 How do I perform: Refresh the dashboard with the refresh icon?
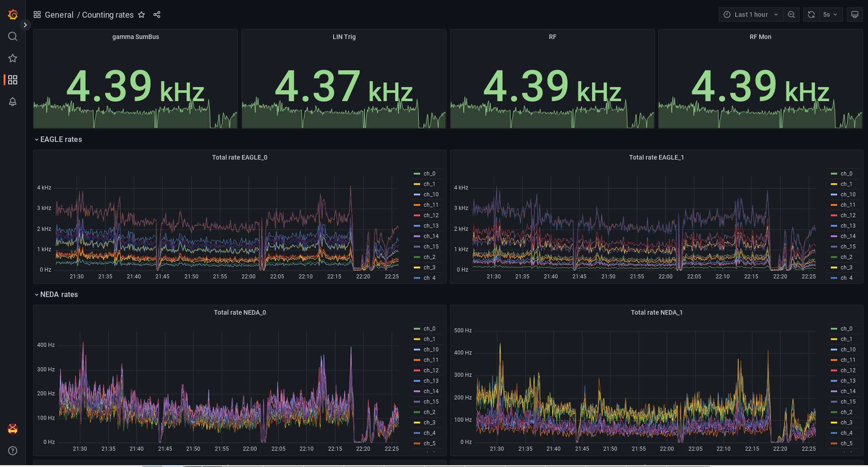tap(811, 14)
